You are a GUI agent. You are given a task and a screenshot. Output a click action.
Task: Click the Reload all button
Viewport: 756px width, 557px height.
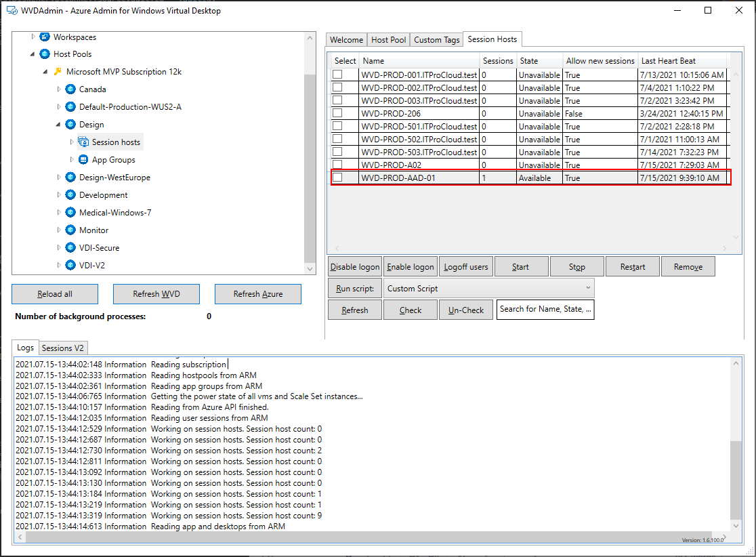click(x=55, y=294)
